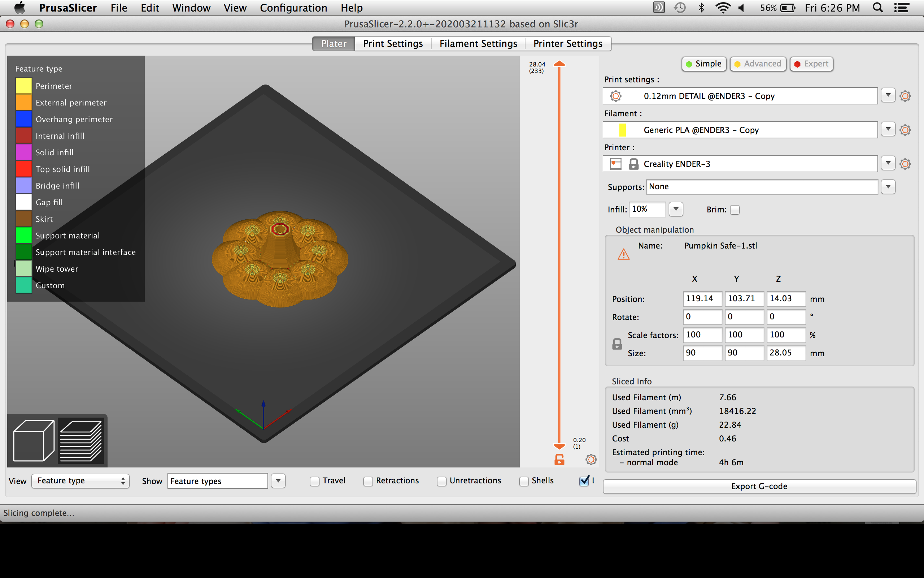Switch to Printer Settings tab

[x=568, y=44]
